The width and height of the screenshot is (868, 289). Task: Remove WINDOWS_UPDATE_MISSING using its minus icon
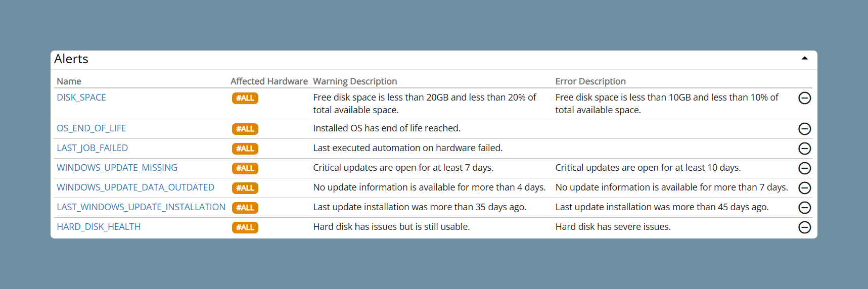point(804,168)
